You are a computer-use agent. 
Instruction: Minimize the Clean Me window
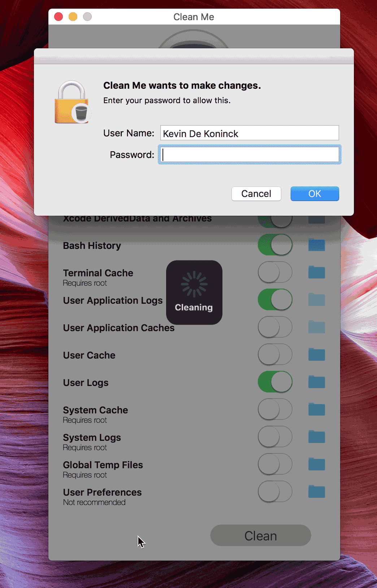pyautogui.click(x=73, y=17)
